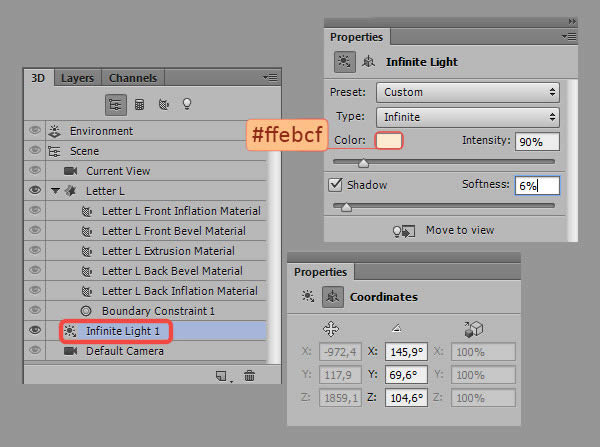600x447 pixels.
Task: Click the Move to view icon
Action: point(404,231)
